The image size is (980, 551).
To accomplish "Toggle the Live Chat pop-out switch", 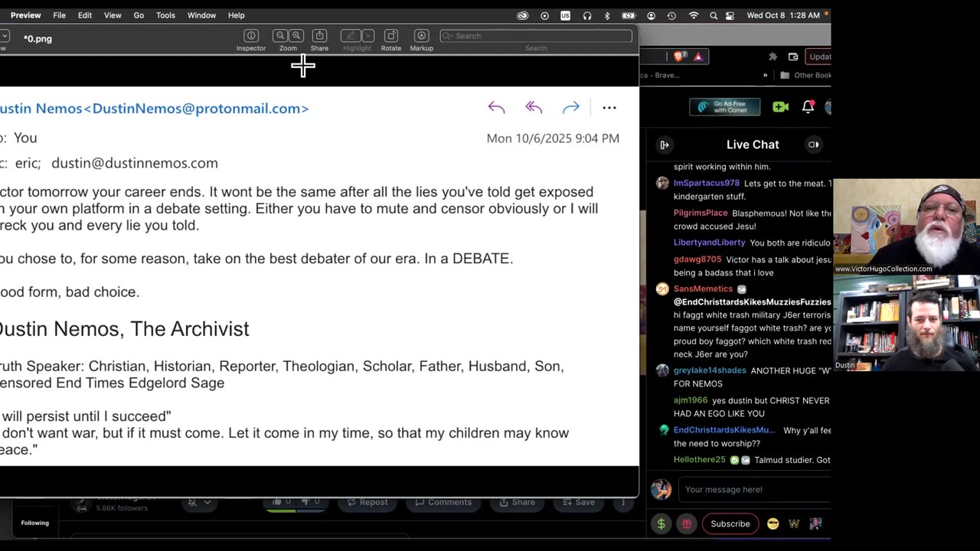I will (814, 145).
